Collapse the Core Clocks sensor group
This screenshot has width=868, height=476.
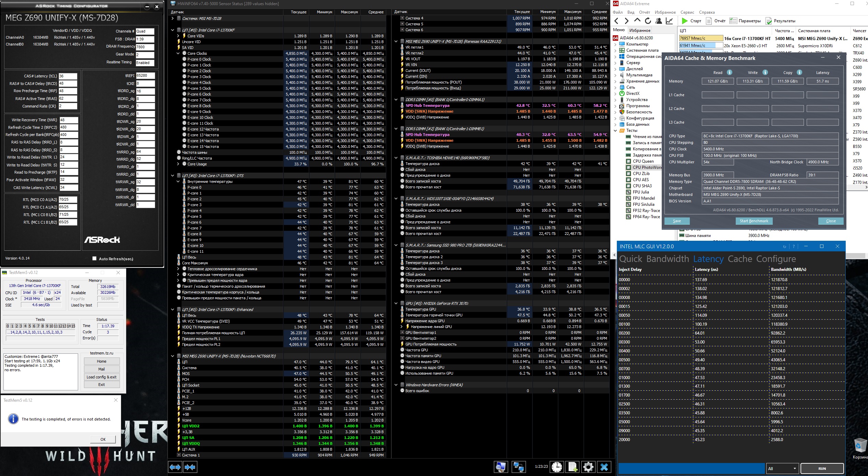click(178, 53)
